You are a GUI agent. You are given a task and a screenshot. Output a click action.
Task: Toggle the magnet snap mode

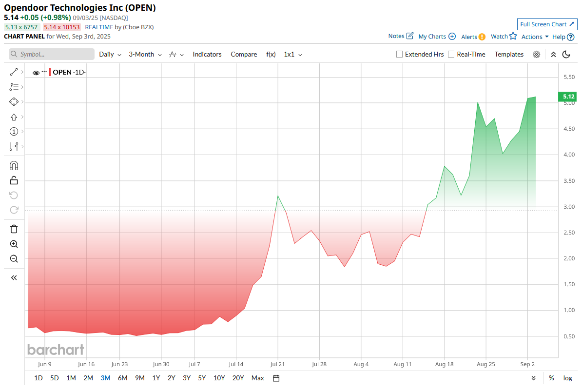tap(14, 166)
